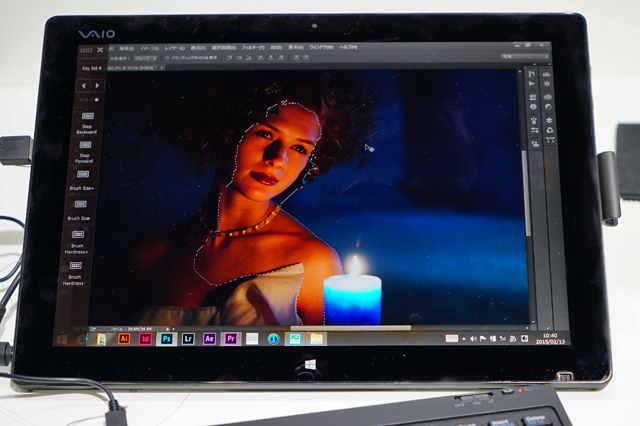The image size is (640, 426).
Task: Launch Illustrator from the taskbar
Action: coord(124,339)
